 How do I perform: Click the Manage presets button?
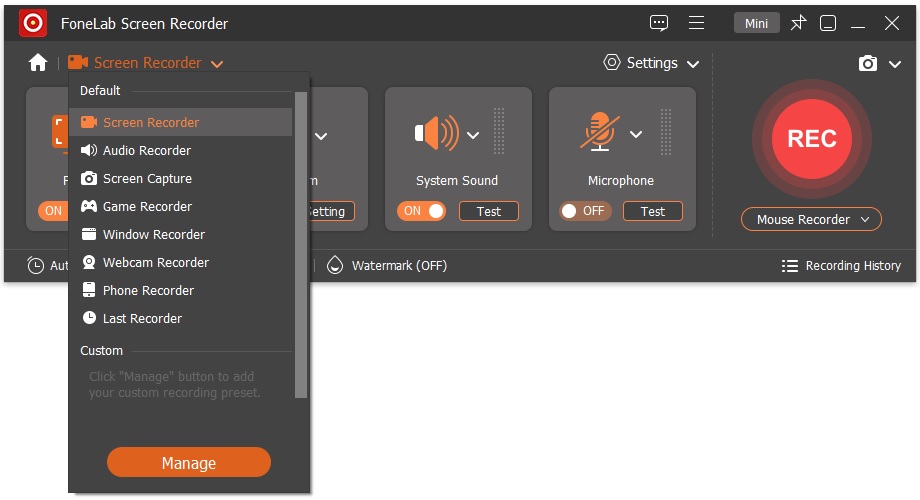[x=189, y=462]
